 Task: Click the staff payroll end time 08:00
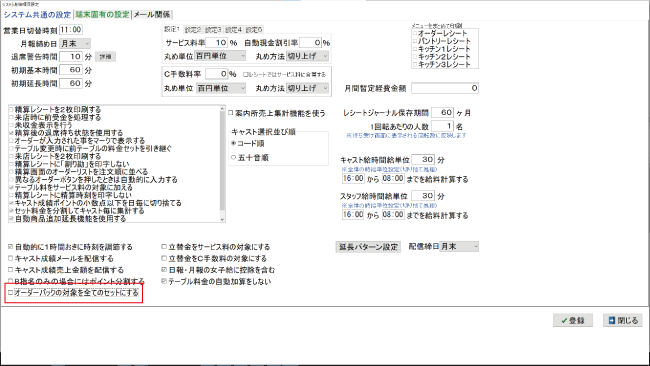point(393,215)
